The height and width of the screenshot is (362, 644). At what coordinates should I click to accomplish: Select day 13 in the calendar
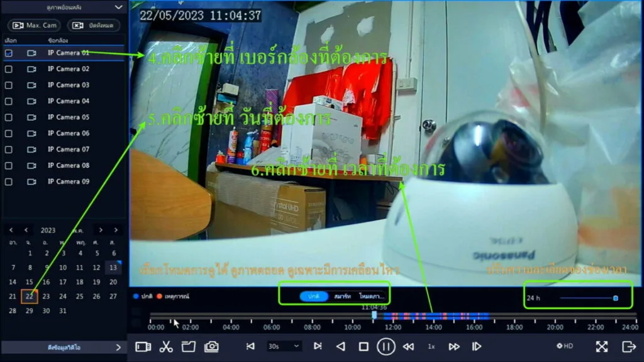tap(113, 267)
